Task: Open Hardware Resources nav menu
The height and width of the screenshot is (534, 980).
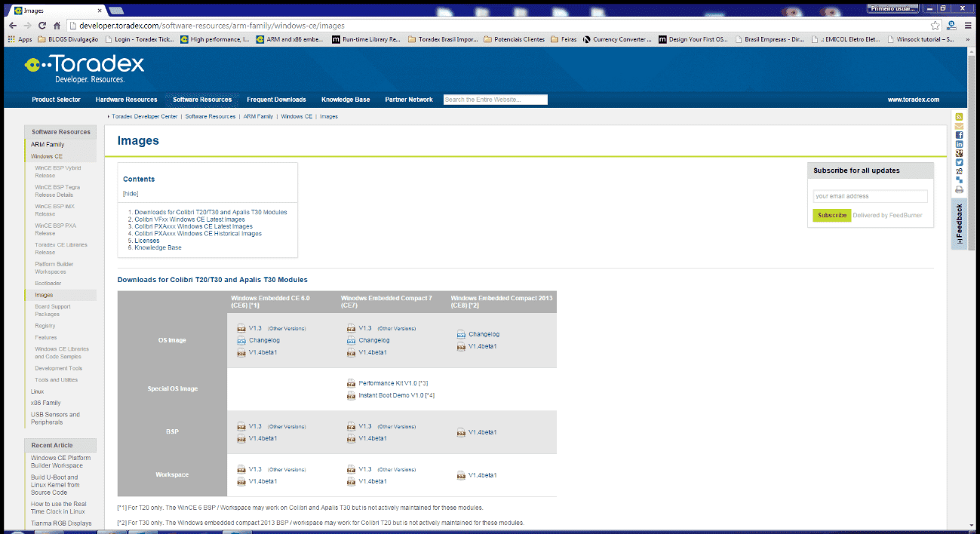Action: point(126,100)
